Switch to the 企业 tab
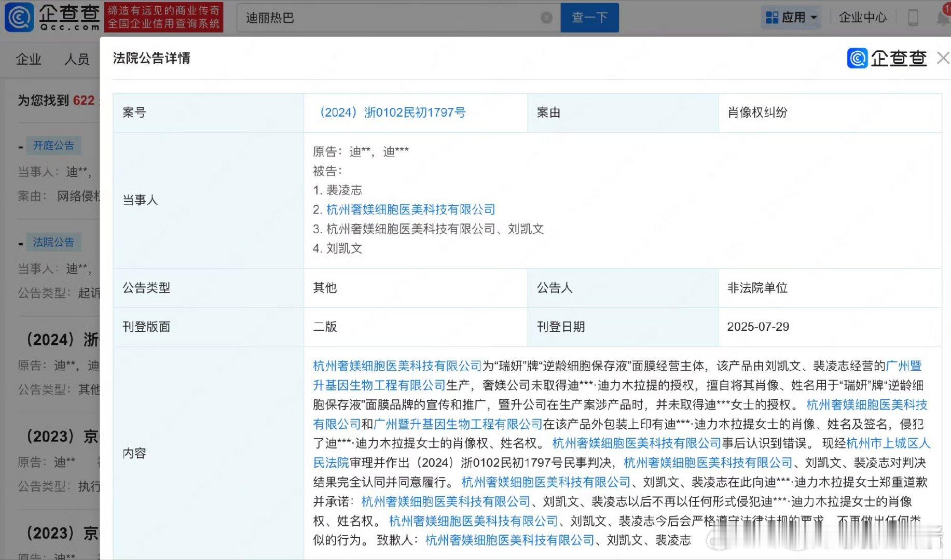 point(29,59)
